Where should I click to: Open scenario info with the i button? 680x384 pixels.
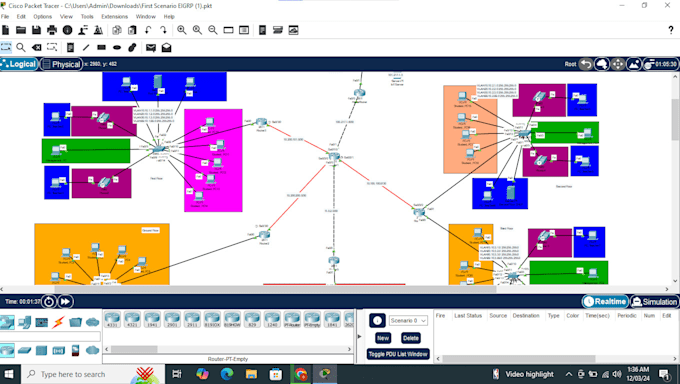point(377,321)
